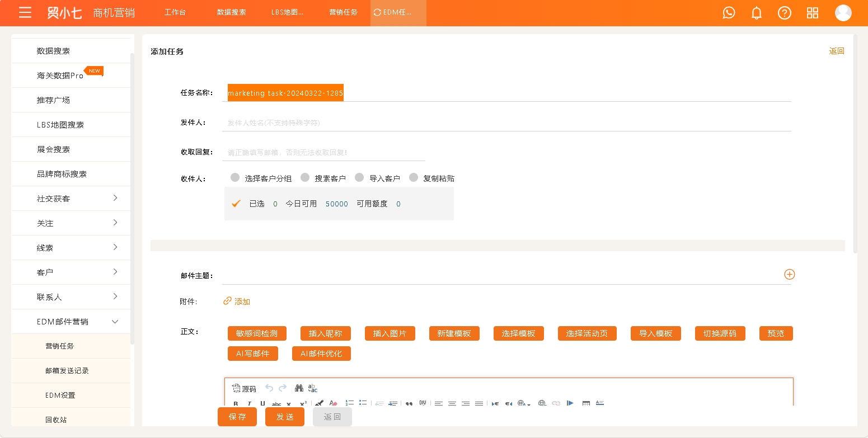
Task: Insert a table in the editor
Action: tap(587, 403)
